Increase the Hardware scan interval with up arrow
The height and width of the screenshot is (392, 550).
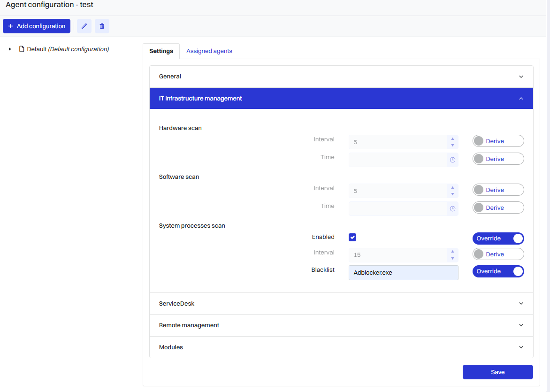tap(452, 138)
